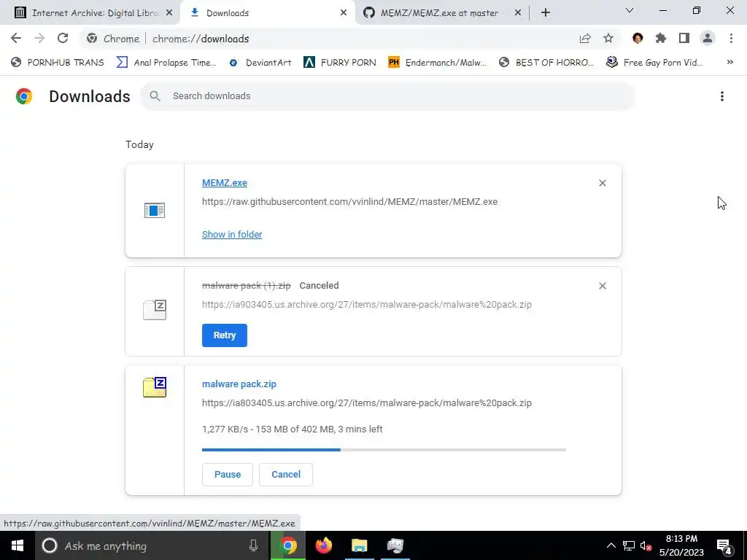Viewport: 747px width, 560px height.
Task: Click the Chrome logo beside Downloads
Action: (24, 96)
